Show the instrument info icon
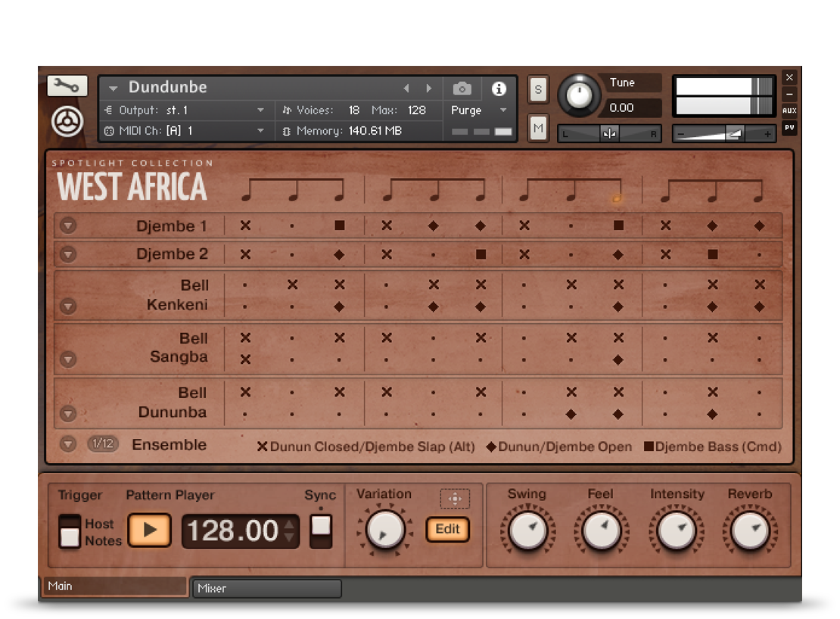Image resolution: width=840 pixels, height=619 pixels. pos(499,89)
